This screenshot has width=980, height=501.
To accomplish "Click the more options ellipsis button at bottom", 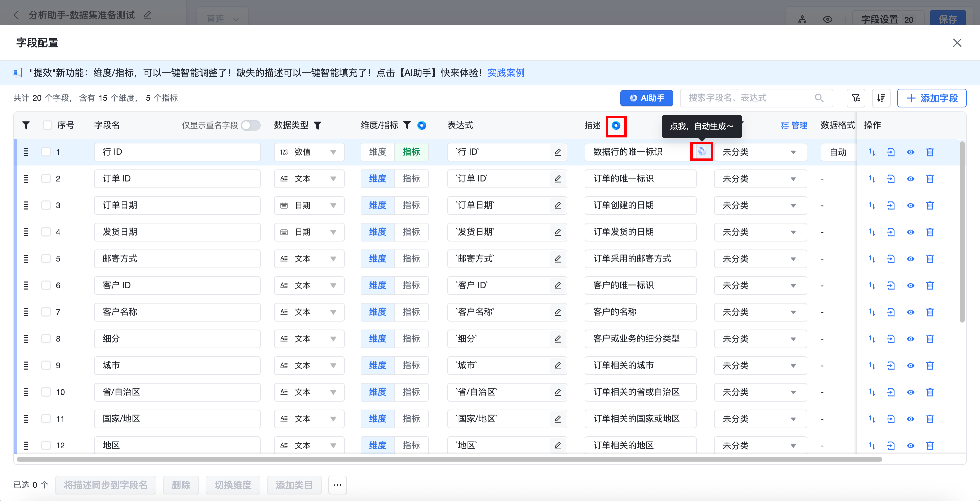I will [337, 485].
